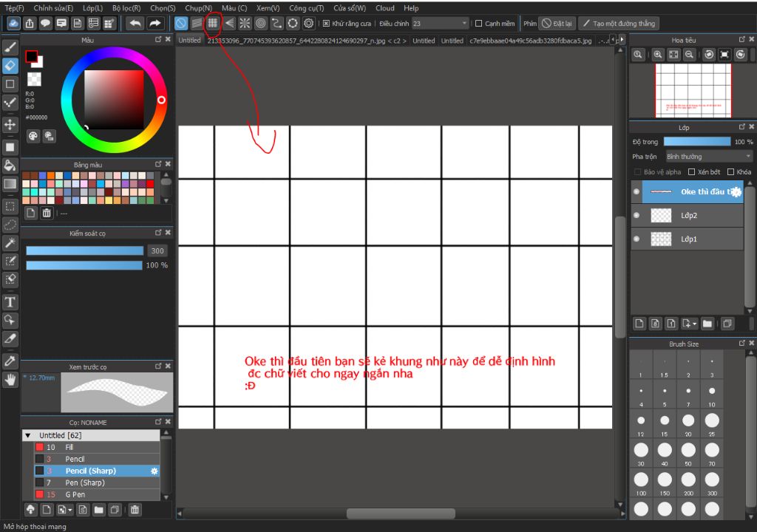The image size is (757, 532).
Task: Switch to first Untitled document tab
Action: coord(189,41)
